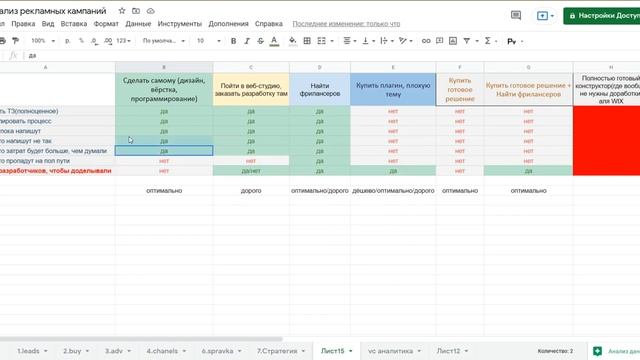
Task: Increase decimal places button
Action: coord(108,41)
